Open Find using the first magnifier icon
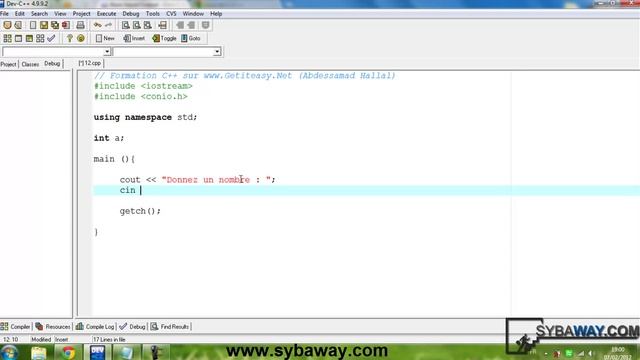The height and width of the screenshot is (360, 640). pyautogui.click(x=126, y=25)
